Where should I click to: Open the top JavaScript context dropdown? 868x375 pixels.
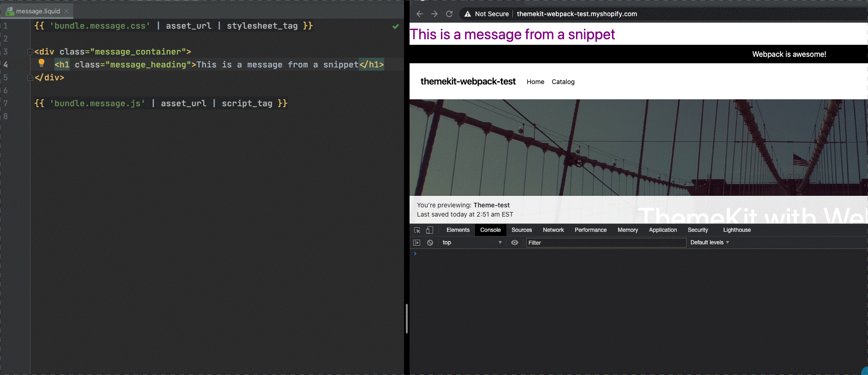pos(472,242)
